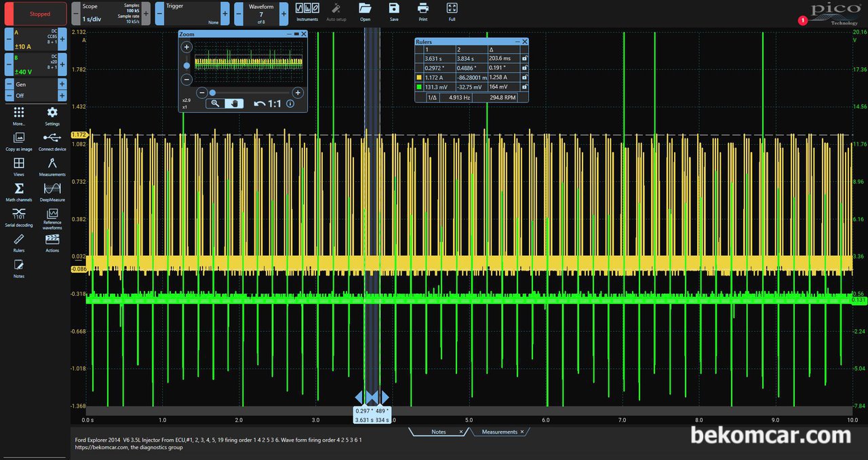The height and width of the screenshot is (460, 868).
Task: Select the magnifier zoom mode toggle
Action: [x=216, y=104]
